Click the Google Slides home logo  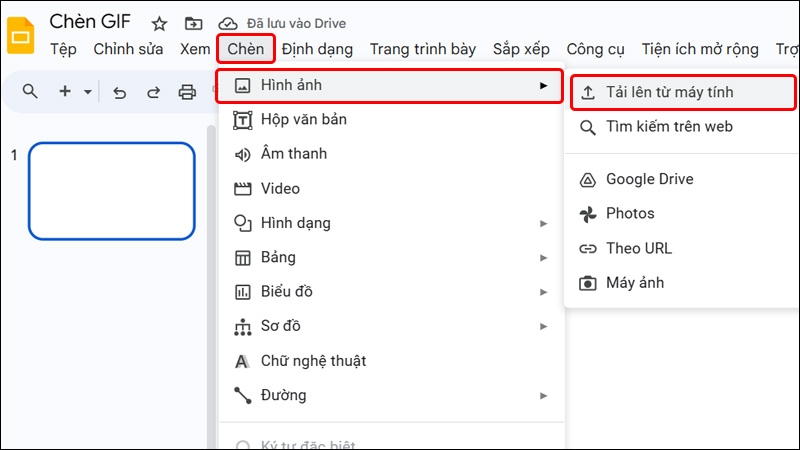point(20,35)
